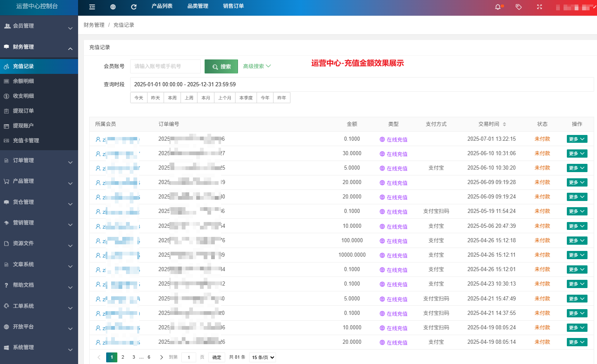Screen dimensions: 597x364
Task: Open notifications bell icon
Action: click(498, 7)
